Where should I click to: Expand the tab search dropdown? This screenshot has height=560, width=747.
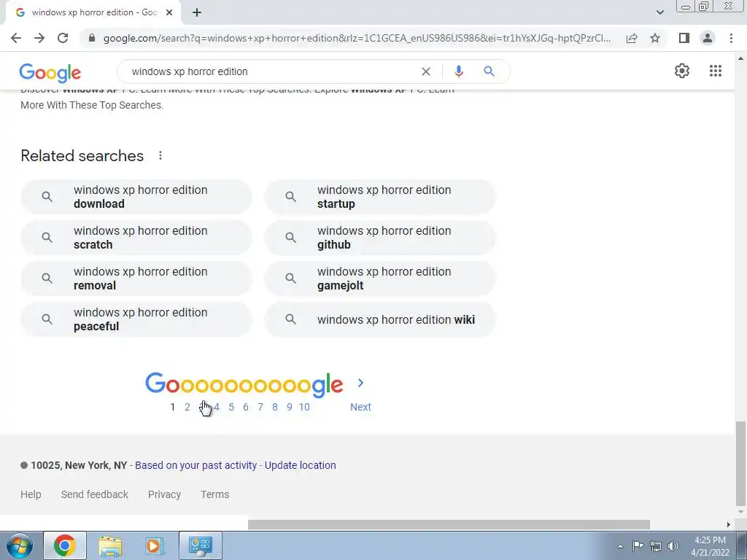point(659,12)
